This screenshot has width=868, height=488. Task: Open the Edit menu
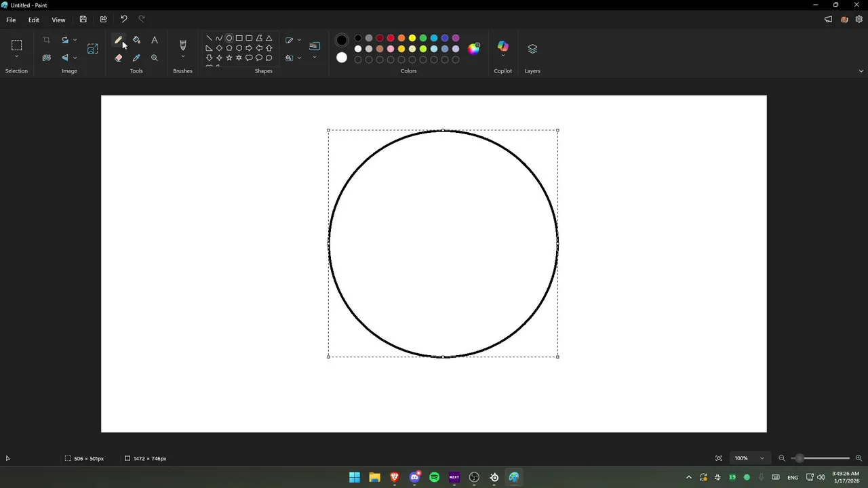(34, 20)
